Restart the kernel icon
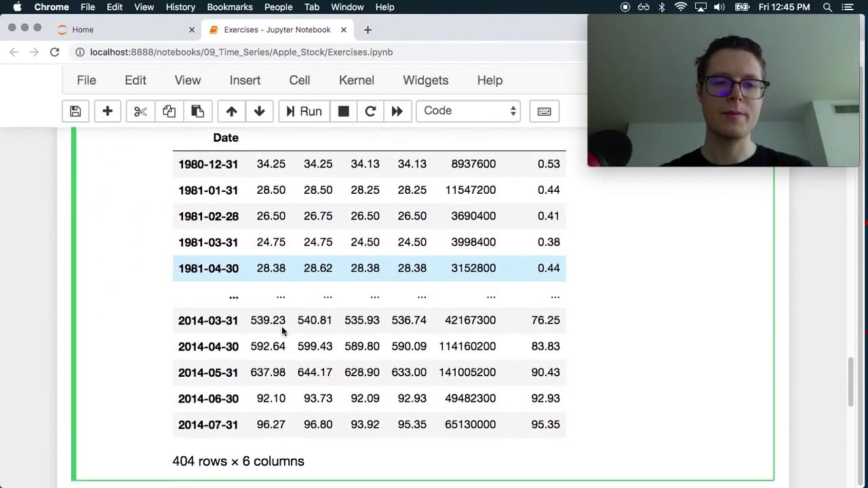 pos(370,111)
